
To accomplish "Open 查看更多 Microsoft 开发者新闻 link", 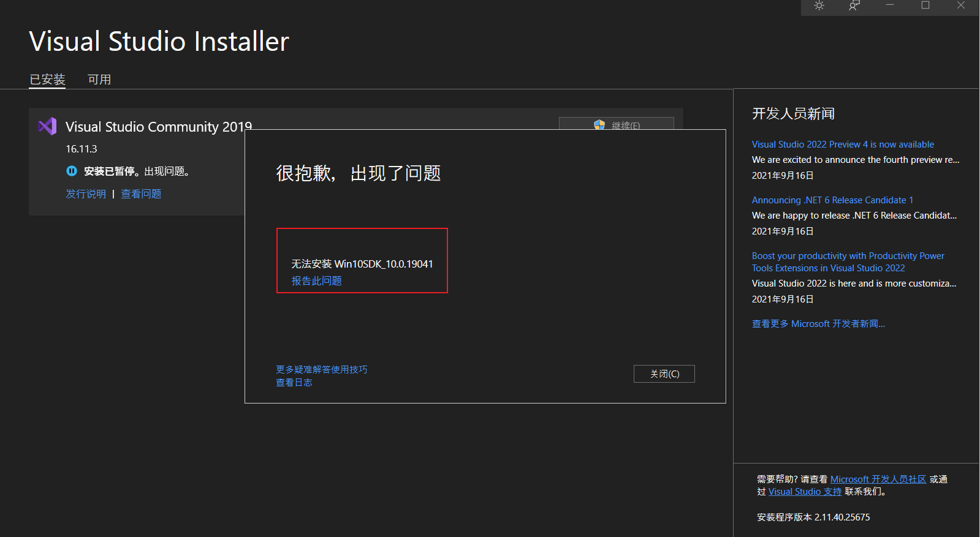I will click(818, 324).
